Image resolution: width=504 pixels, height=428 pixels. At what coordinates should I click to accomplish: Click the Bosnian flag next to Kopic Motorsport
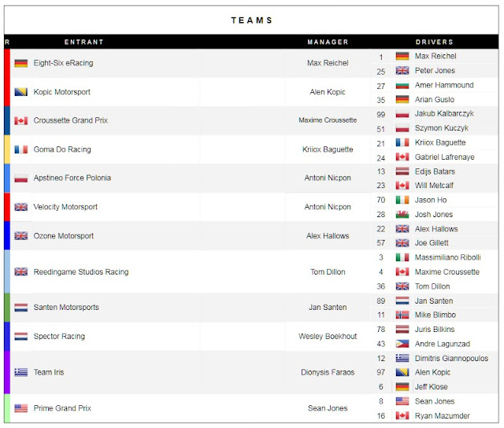click(x=21, y=92)
